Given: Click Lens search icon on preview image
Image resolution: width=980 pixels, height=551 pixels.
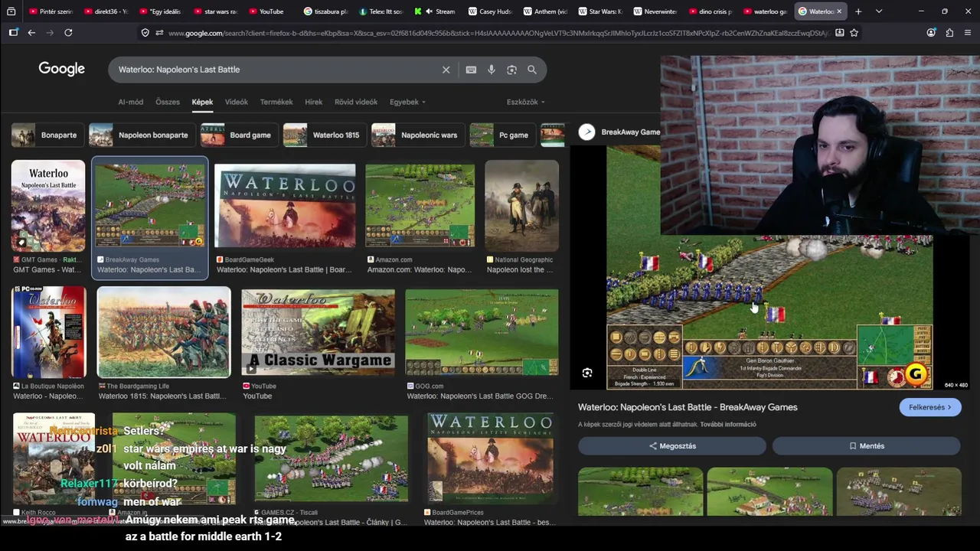Looking at the screenshot, I should (x=587, y=373).
